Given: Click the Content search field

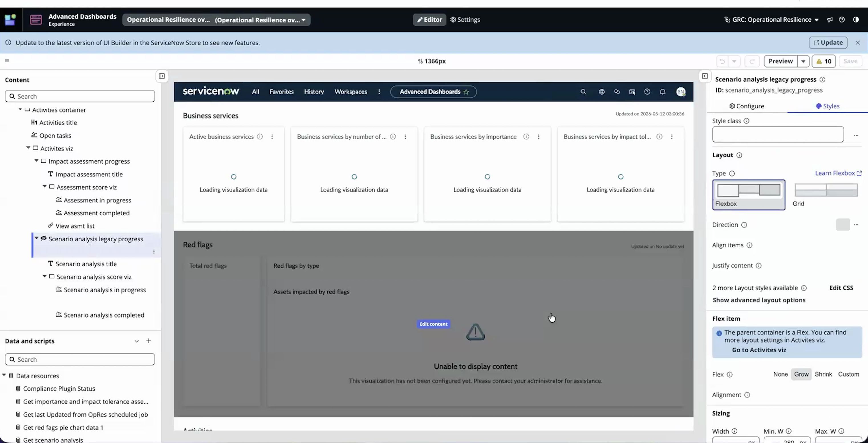Looking at the screenshot, I should tap(80, 96).
